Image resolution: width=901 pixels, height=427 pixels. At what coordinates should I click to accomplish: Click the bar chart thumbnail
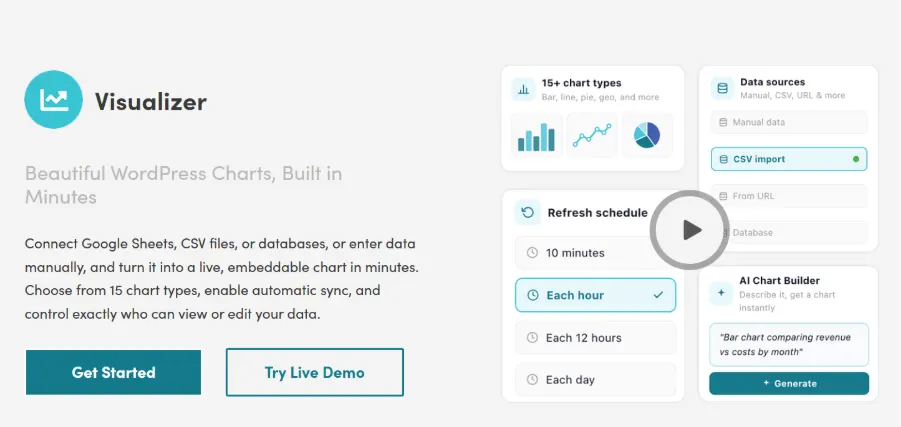[537, 135]
